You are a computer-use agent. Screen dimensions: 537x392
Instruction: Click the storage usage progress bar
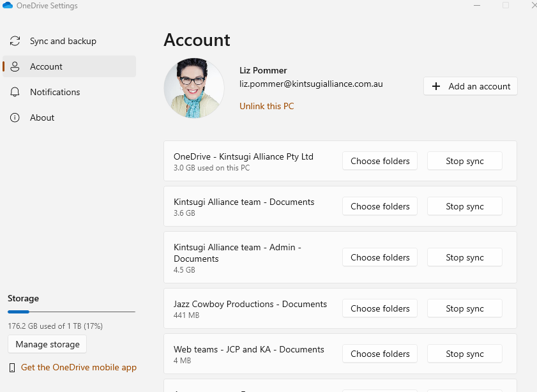71,312
